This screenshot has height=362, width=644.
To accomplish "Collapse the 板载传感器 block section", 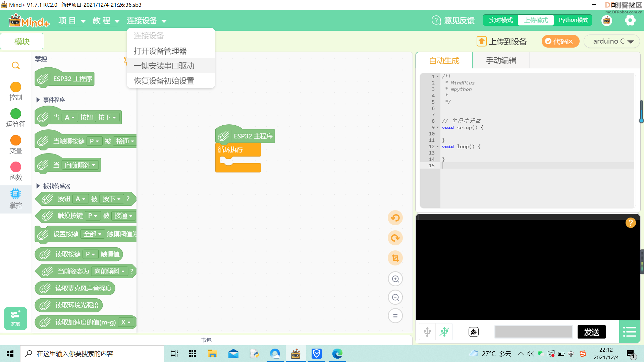I will 38,186.
